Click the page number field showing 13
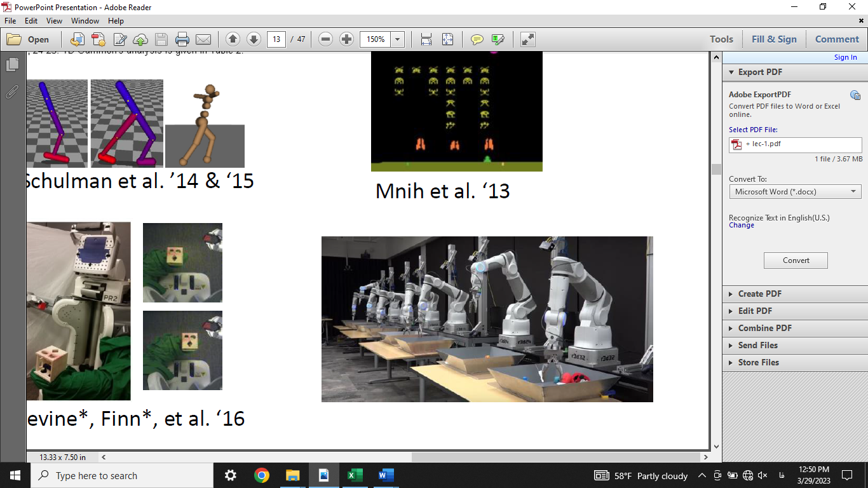Viewport: 868px width, 488px height. 276,39
